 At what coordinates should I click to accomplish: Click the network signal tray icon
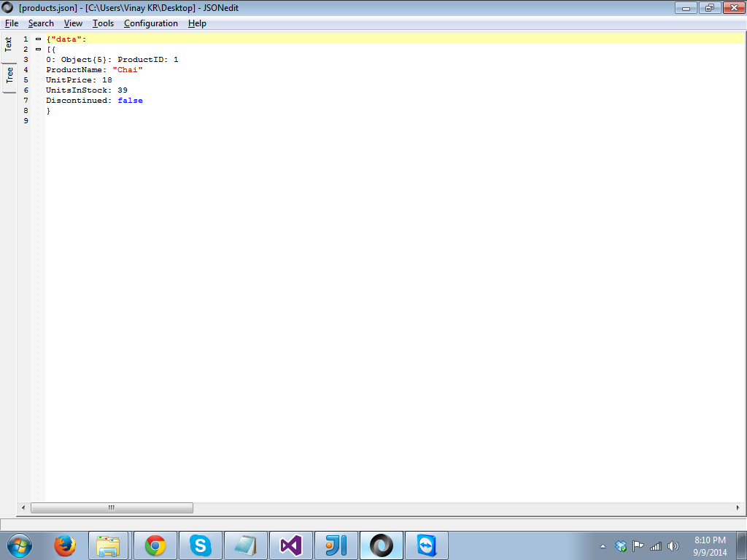(x=656, y=546)
